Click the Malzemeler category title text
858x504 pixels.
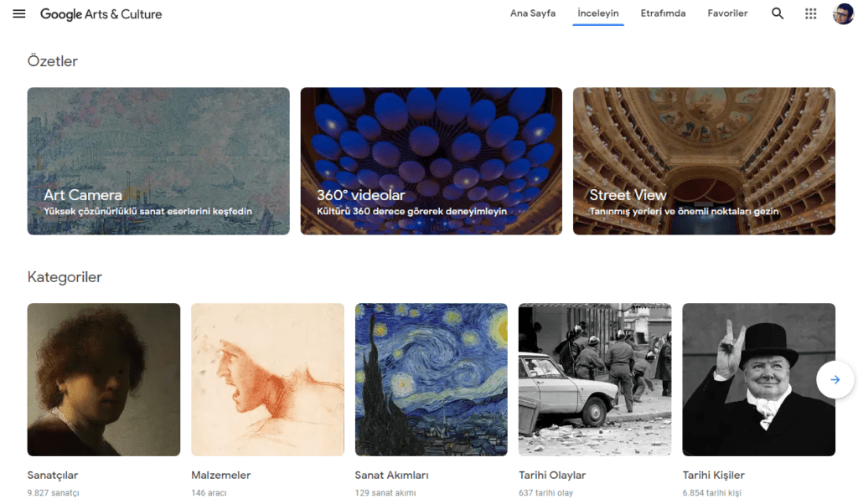[x=220, y=476]
